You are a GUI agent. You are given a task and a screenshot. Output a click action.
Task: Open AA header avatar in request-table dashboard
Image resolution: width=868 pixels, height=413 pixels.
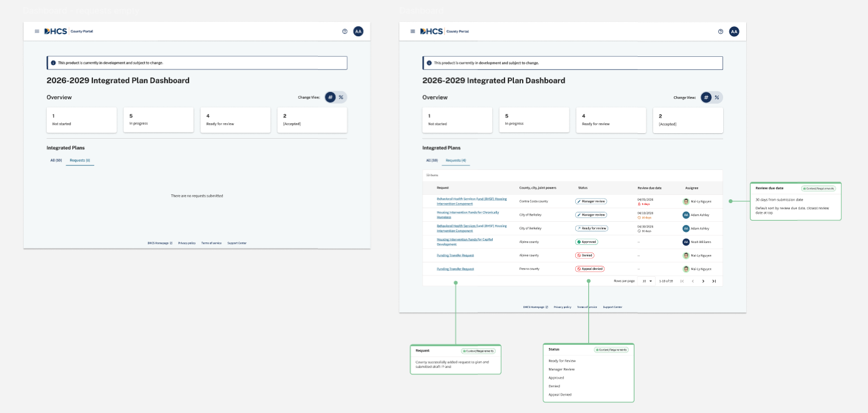[x=734, y=31]
